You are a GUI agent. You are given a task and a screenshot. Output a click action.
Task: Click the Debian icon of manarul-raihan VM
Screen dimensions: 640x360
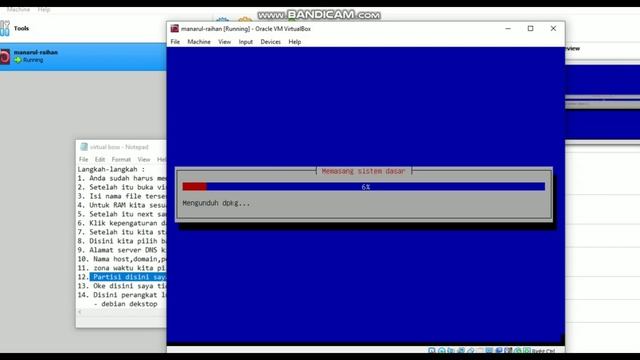(4, 56)
